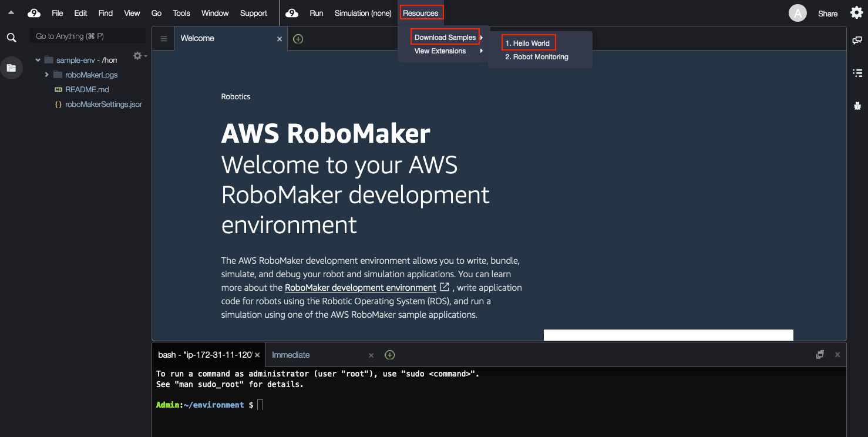Close the console panel
The image size is (868, 437).
pos(837,355)
